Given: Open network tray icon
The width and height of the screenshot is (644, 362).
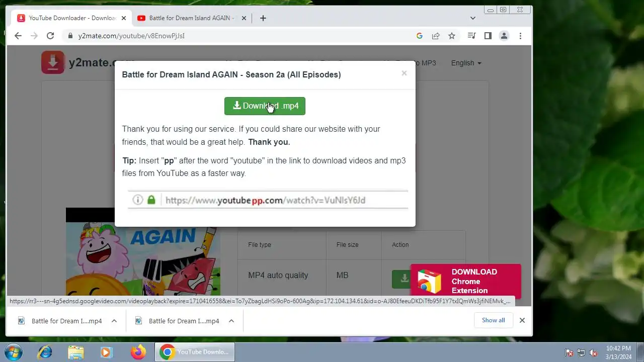Looking at the screenshot, I should pos(581,352).
